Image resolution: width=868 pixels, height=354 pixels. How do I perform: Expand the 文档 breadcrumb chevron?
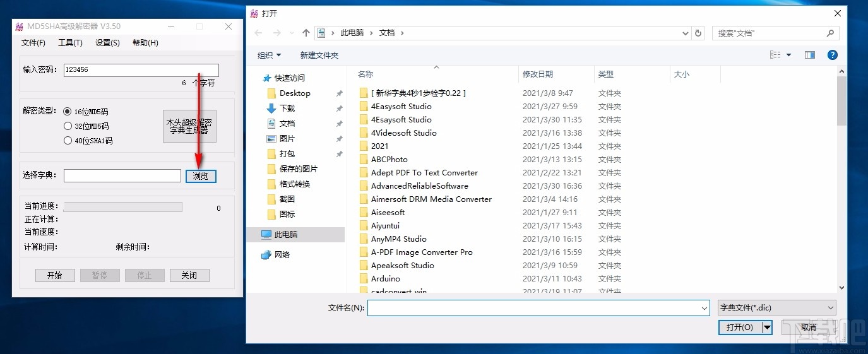[402, 33]
